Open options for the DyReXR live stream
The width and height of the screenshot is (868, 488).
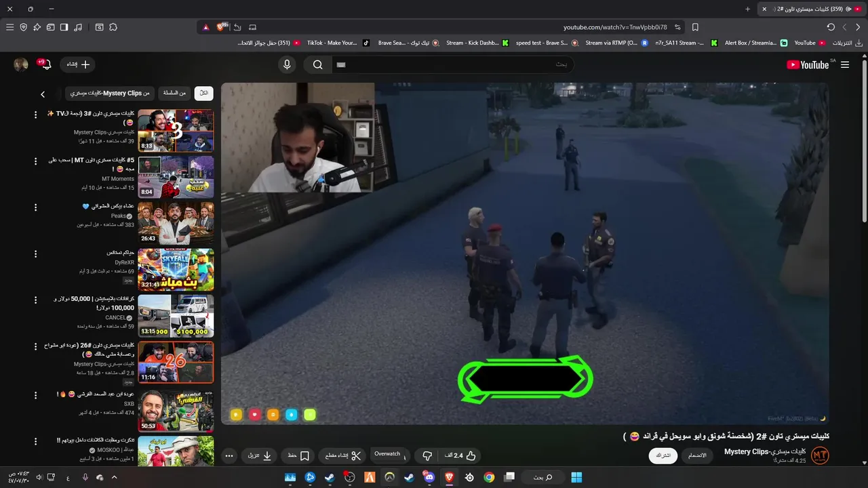36,253
